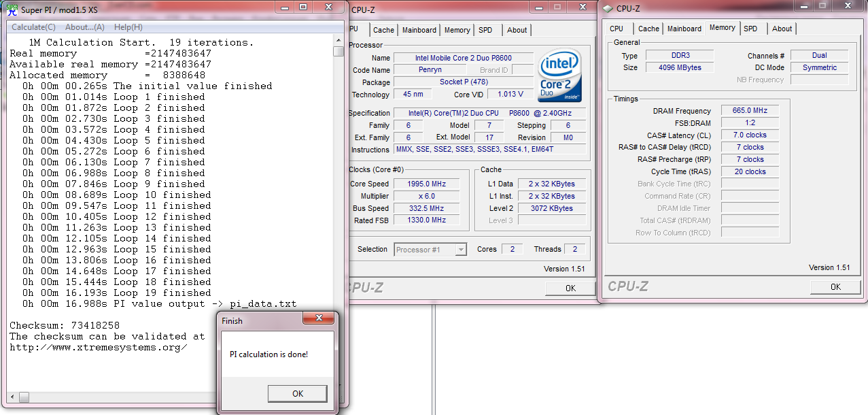Select About tab in right CPU-Z window
868x415 pixels.
click(x=782, y=29)
